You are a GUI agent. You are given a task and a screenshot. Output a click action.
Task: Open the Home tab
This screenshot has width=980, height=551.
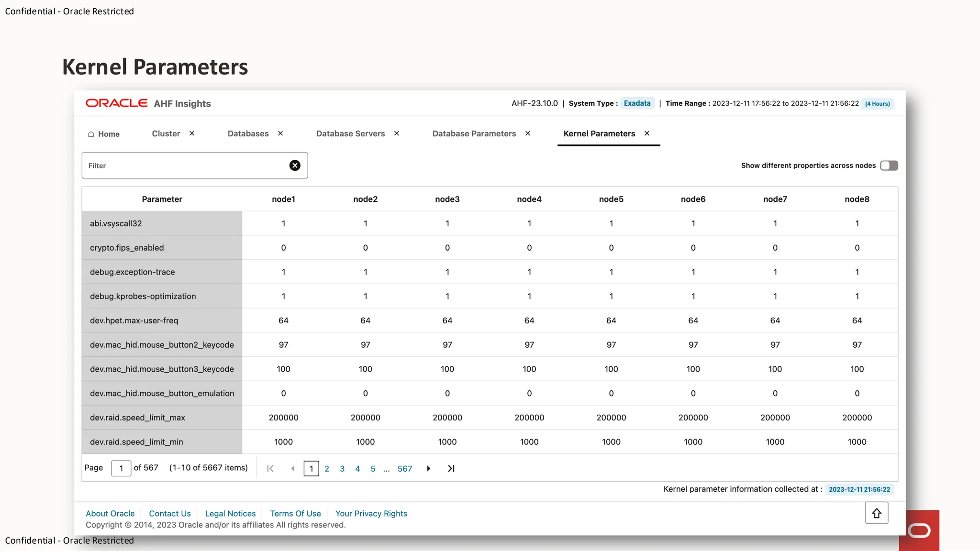pyautogui.click(x=104, y=134)
